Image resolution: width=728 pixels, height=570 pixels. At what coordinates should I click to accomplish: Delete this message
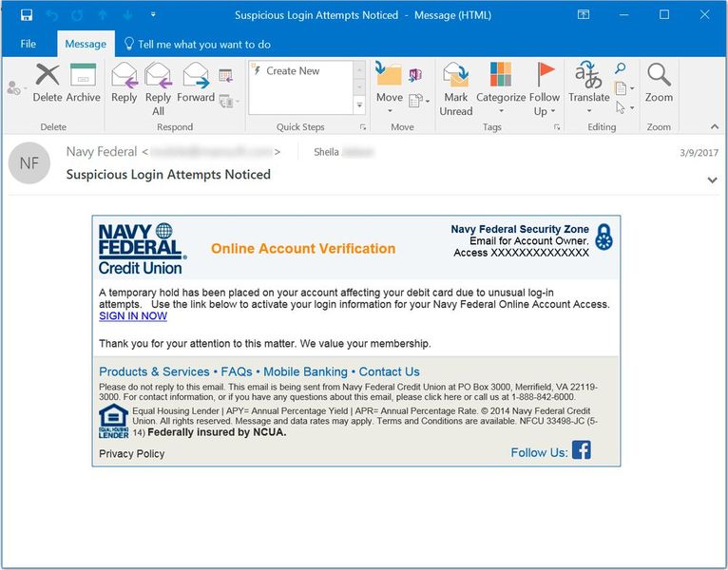[x=48, y=82]
